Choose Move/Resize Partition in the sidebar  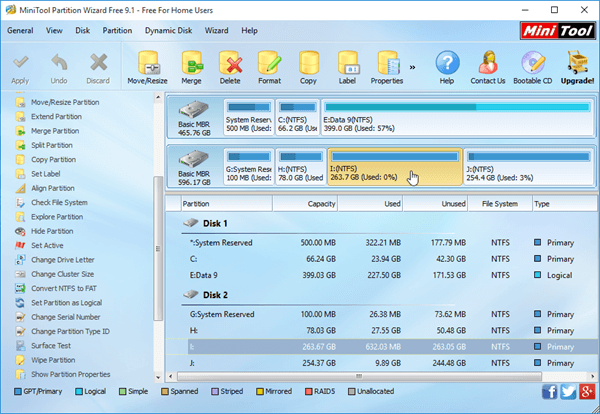click(65, 102)
